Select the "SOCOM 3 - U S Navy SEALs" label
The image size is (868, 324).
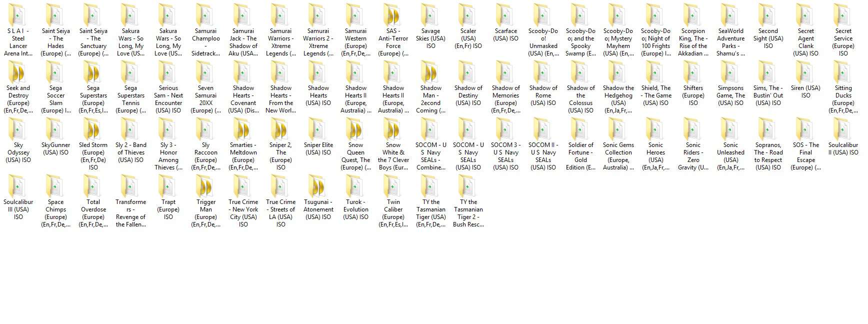coord(505,156)
